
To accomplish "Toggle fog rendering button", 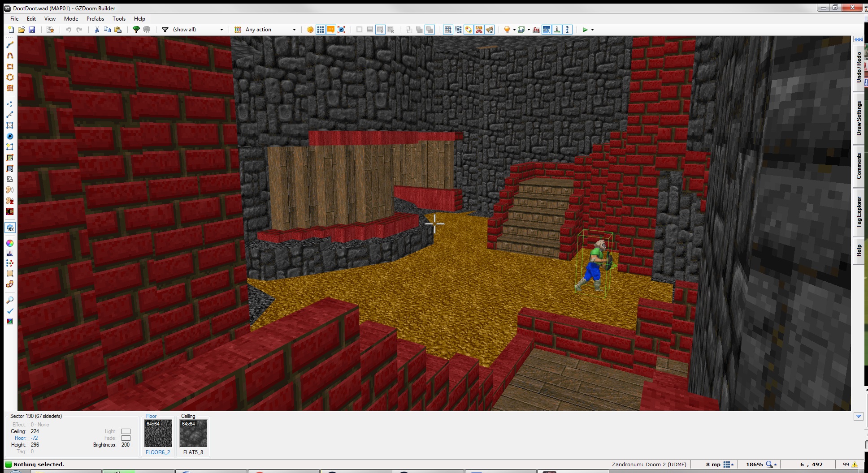I will tap(536, 30).
